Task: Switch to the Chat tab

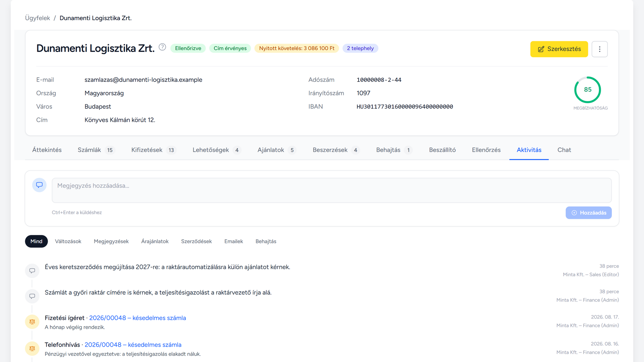Action: click(x=564, y=150)
